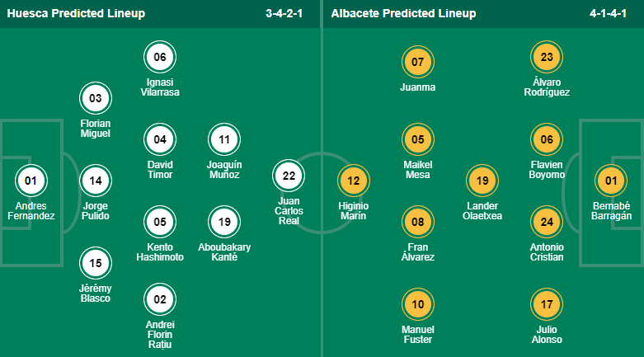Screen dimensions: 644x357
Task: Select Lander Olaetxea's number 19 yellow badge
Action: pyautogui.click(x=483, y=180)
